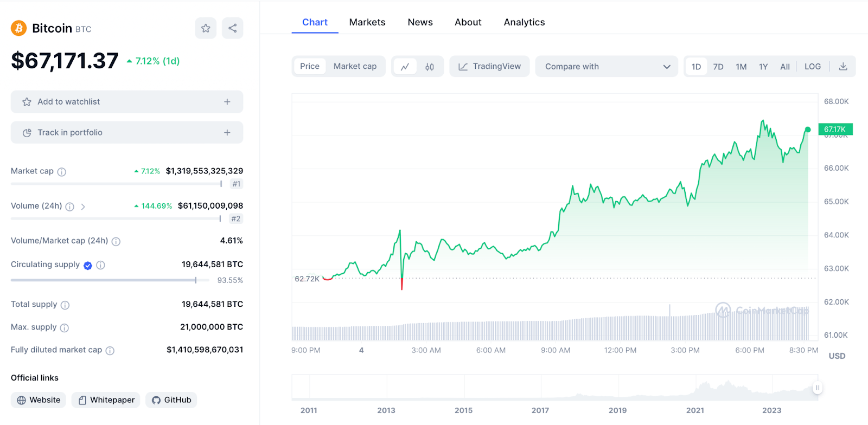Switch to the Analytics tab
The width and height of the screenshot is (868, 425).
[524, 22]
